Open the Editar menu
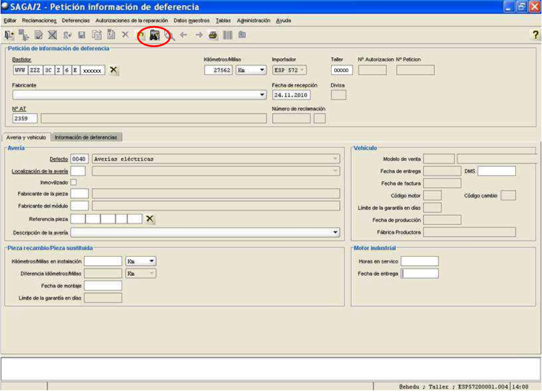This screenshot has width=542, height=392. click(10, 21)
